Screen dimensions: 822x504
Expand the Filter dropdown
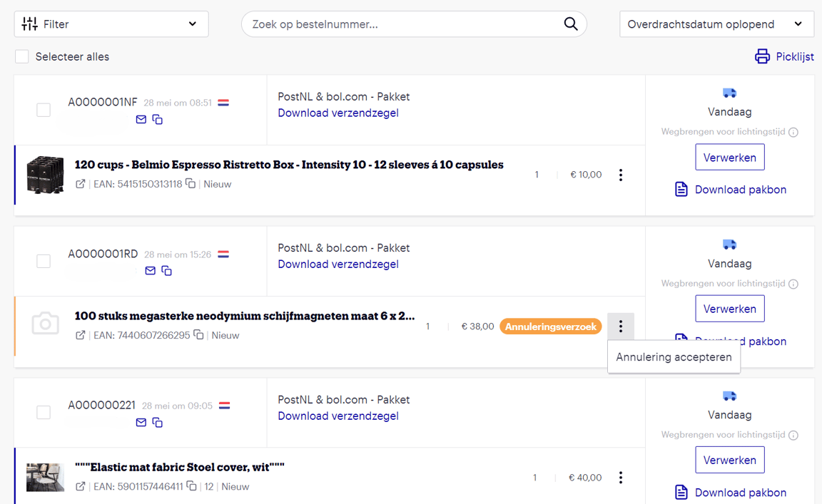coord(111,24)
